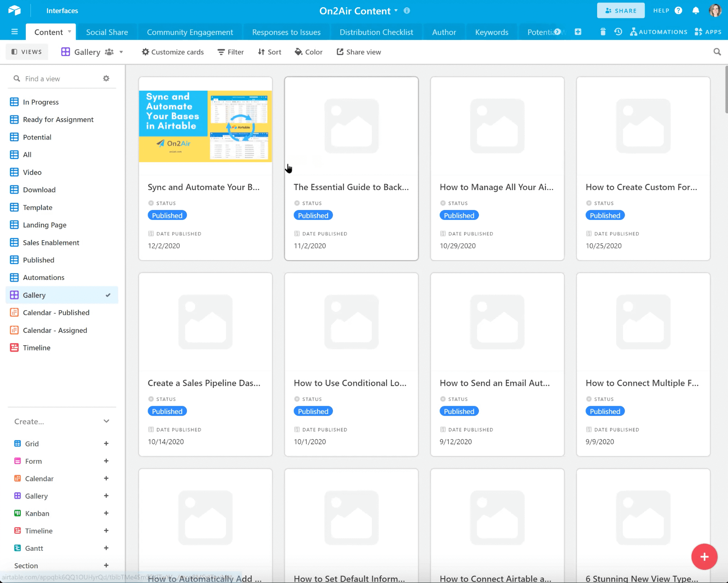728x583 pixels.
Task: Switch to Community Engagement tab
Action: point(190,32)
